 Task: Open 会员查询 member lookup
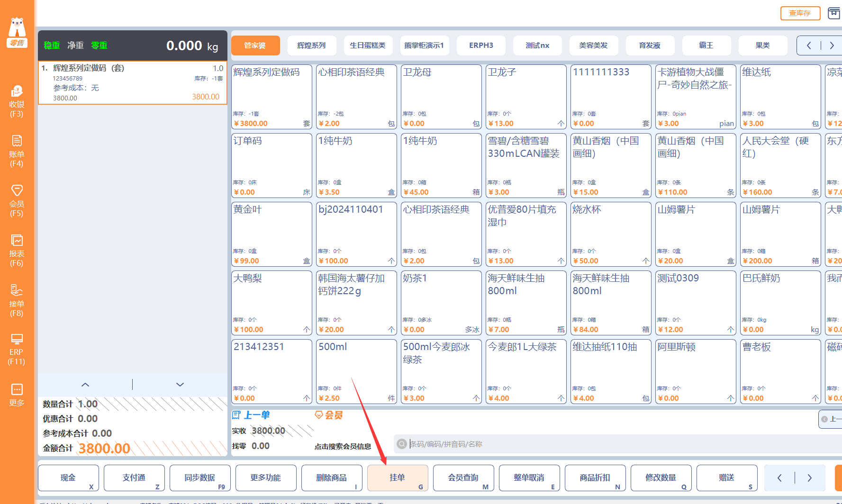tap(464, 478)
